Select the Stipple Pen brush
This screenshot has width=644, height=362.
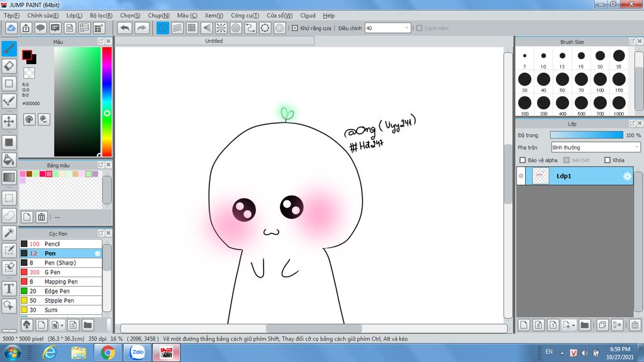tap(61, 300)
